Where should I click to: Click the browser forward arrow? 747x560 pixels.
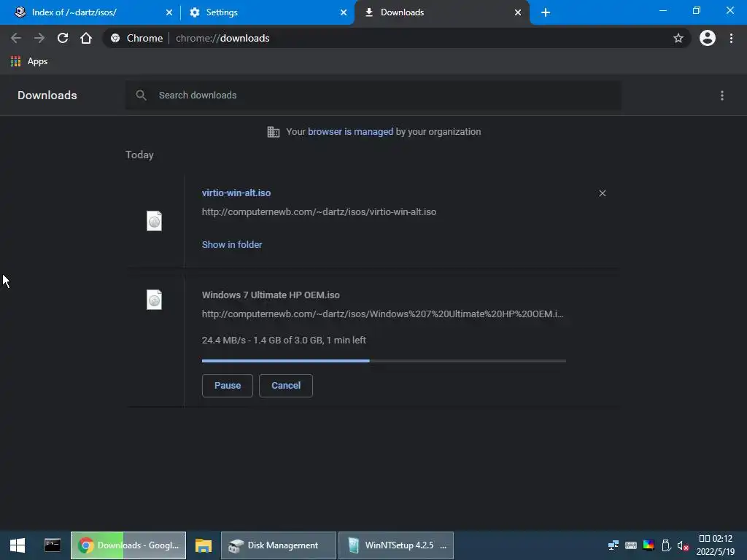pos(39,38)
